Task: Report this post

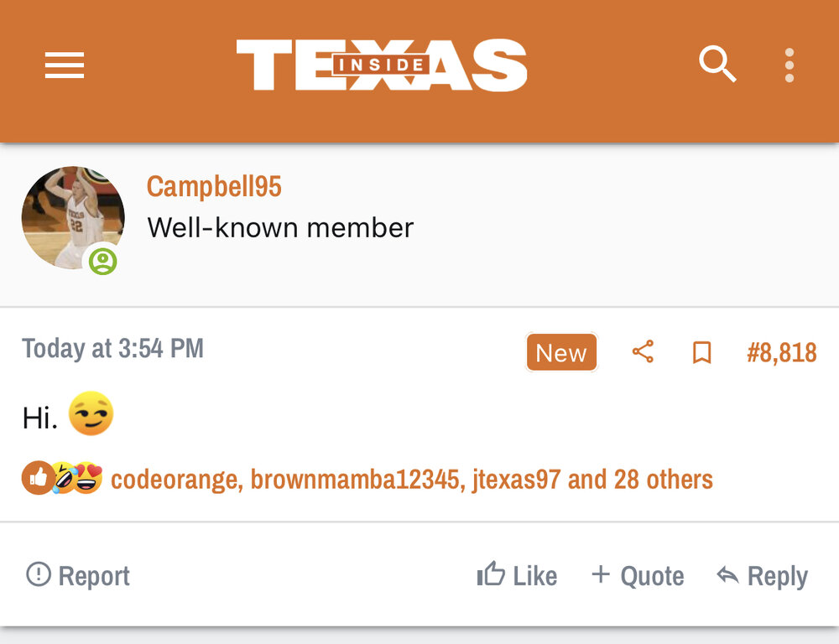Action: click(78, 576)
